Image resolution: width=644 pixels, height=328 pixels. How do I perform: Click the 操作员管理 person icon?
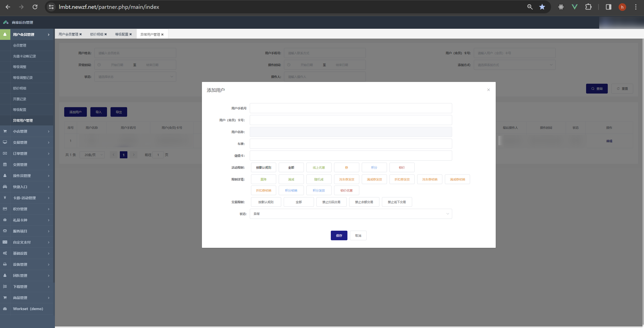[5, 175]
